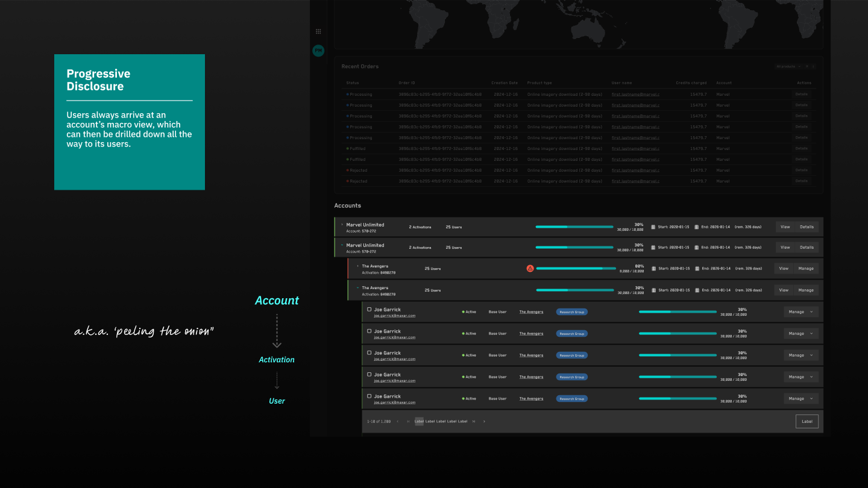Open the All products filter dropdown
The width and height of the screenshot is (868, 488).
pyautogui.click(x=788, y=66)
